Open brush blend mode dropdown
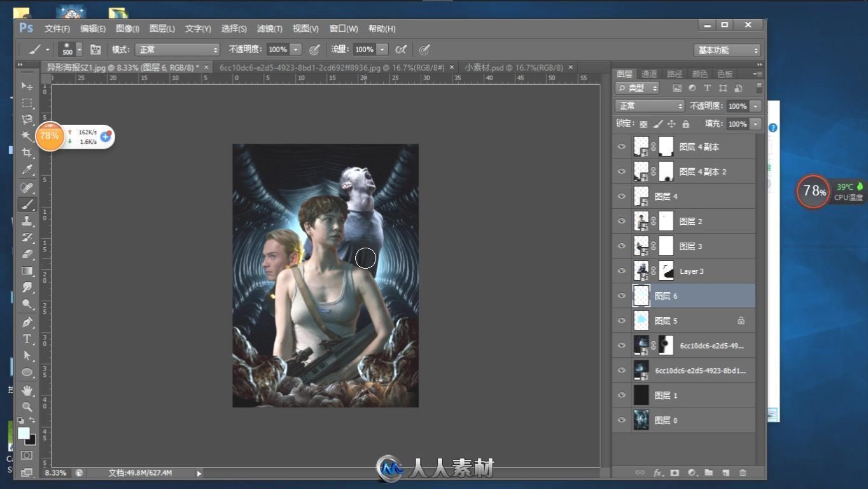Screen dimensions: 868x489 (x=178, y=49)
